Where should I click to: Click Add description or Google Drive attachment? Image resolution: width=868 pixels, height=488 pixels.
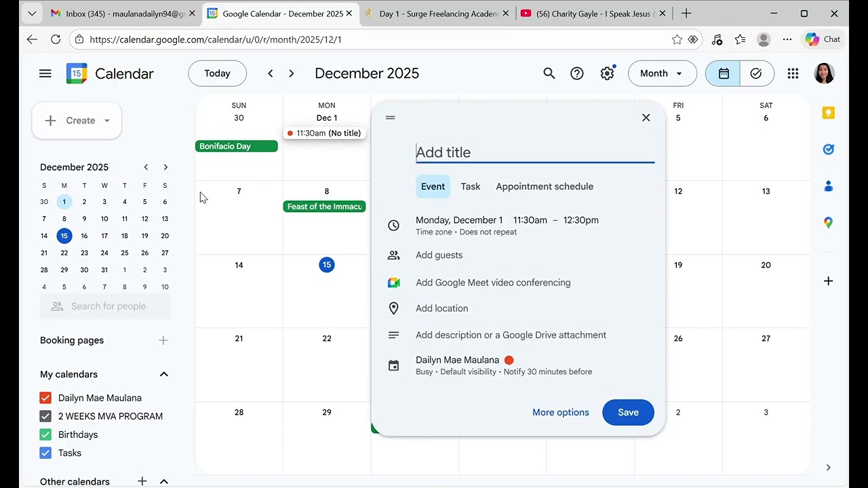click(511, 335)
